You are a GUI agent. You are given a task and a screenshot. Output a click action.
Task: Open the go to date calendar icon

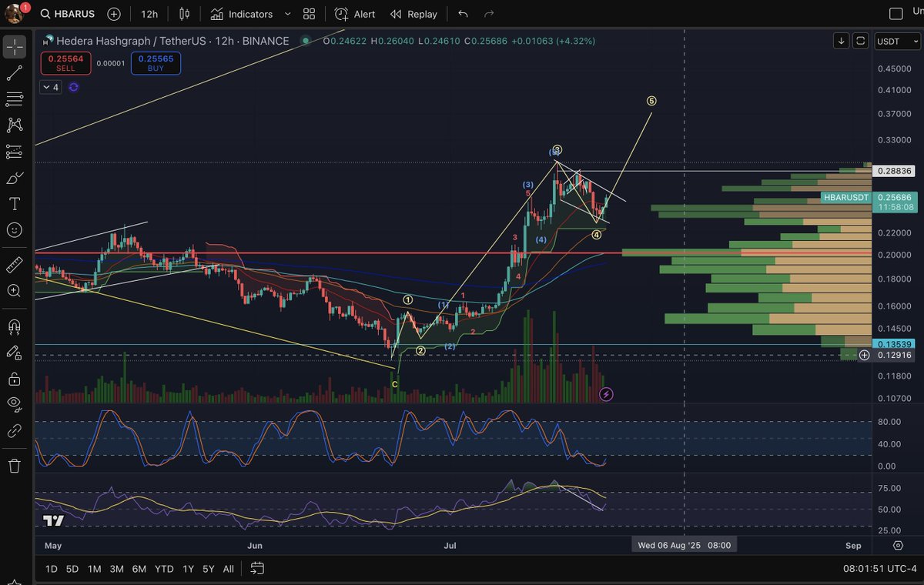pyautogui.click(x=257, y=569)
